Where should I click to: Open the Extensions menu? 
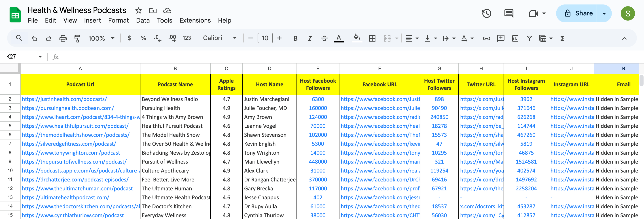(195, 21)
